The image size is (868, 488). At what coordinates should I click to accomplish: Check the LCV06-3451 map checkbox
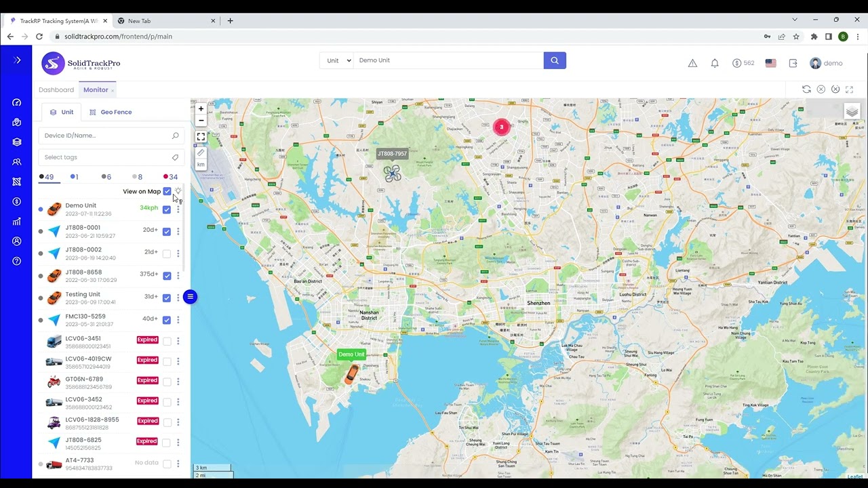pos(167,341)
